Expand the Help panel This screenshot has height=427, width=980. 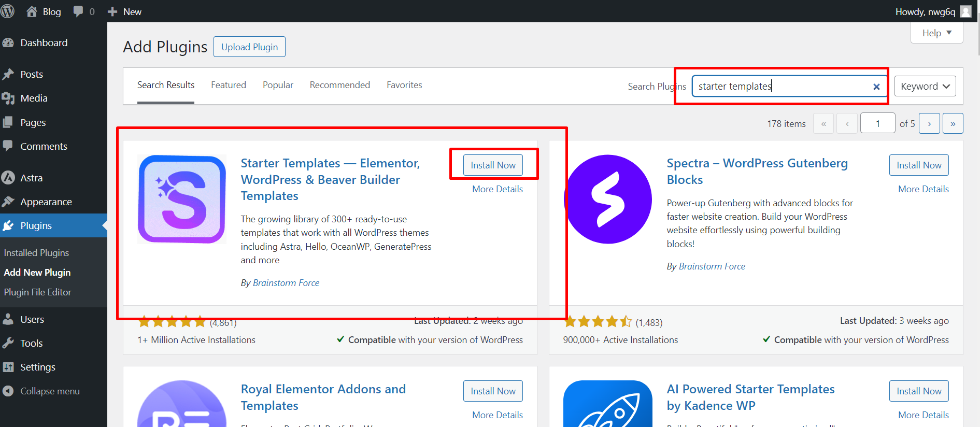pyautogui.click(x=937, y=33)
